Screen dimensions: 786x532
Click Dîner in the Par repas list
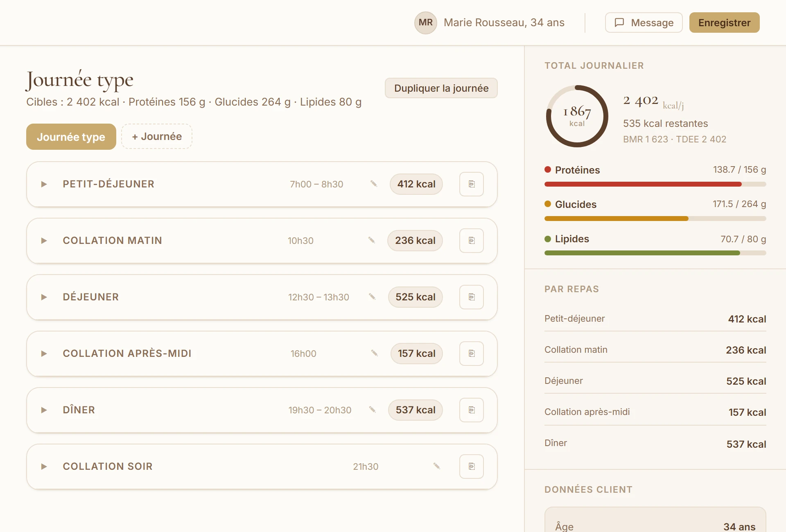(x=655, y=444)
